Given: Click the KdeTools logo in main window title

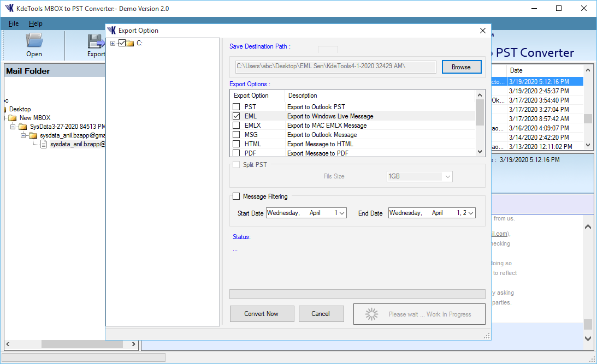Looking at the screenshot, I should (9, 8).
